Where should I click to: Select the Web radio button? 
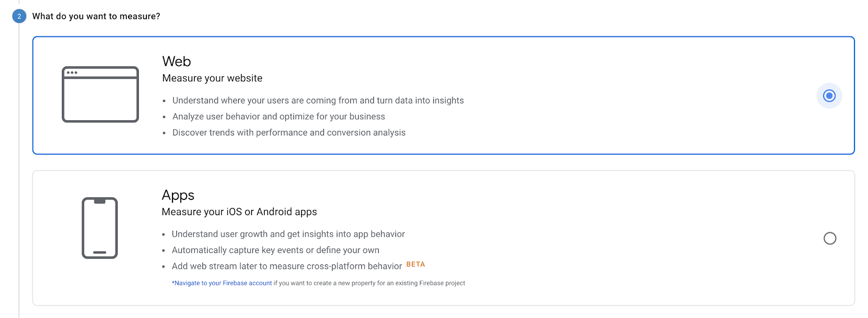[x=829, y=96]
